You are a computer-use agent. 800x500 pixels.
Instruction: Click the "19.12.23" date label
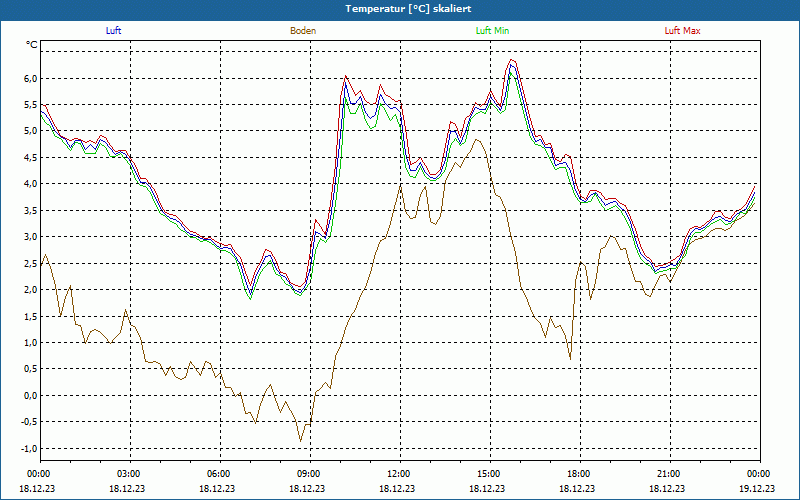[757, 488]
